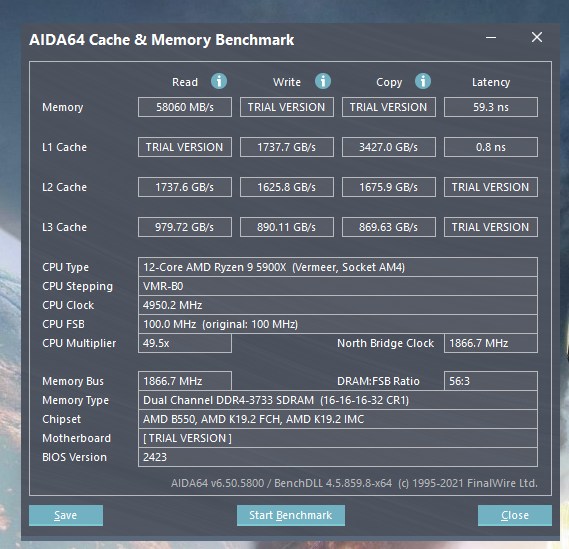Viewport: 569px width, 549px height.
Task: Click the CPU FSB label
Action: pyautogui.click(x=63, y=324)
